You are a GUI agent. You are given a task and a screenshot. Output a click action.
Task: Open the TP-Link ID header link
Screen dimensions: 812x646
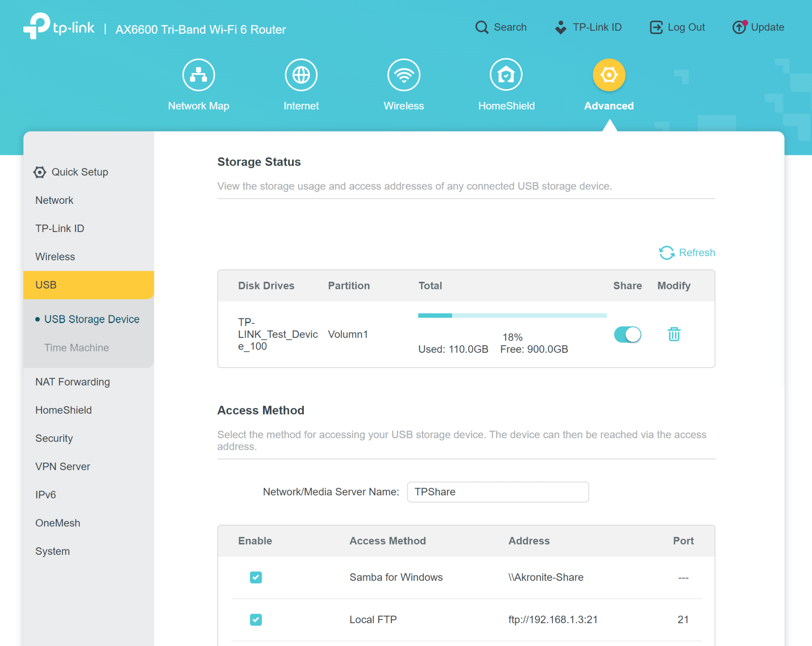pos(589,27)
